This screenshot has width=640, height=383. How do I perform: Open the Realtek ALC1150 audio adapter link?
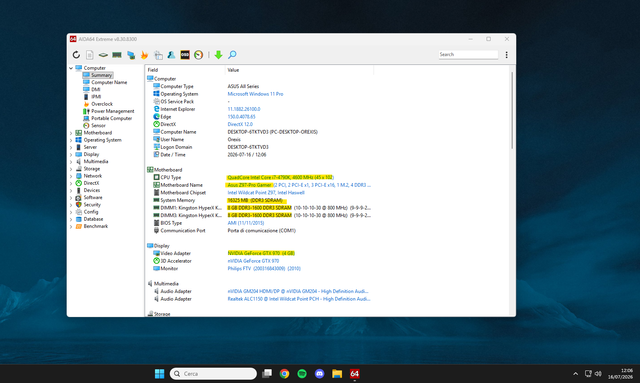tap(299, 299)
